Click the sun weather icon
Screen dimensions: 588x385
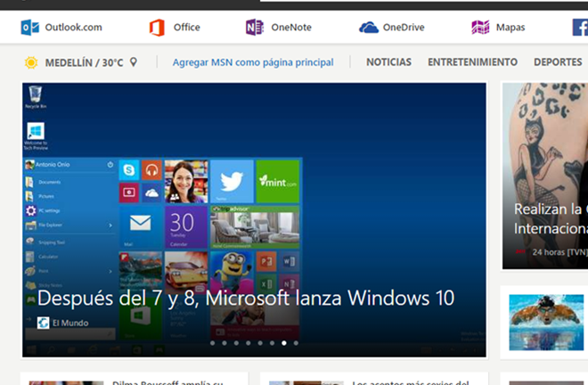pos(31,62)
